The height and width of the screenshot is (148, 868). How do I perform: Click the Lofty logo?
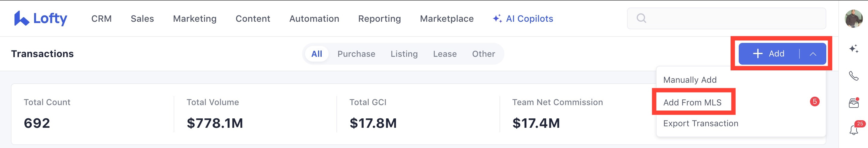click(40, 18)
